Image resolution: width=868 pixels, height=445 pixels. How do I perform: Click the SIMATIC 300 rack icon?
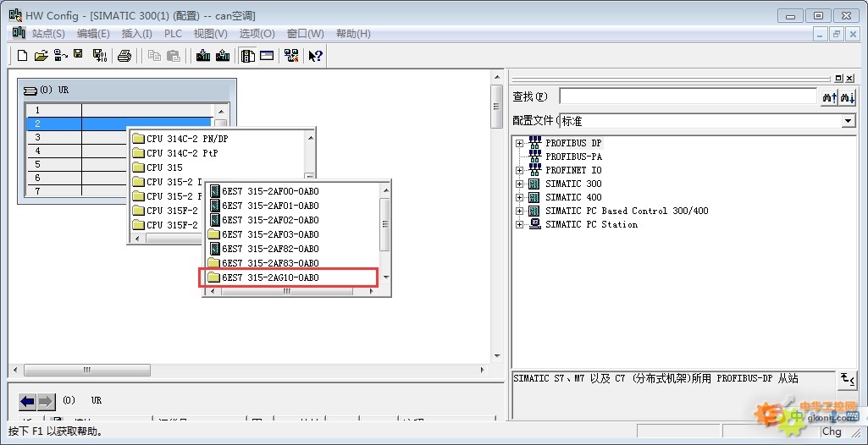[534, 184]
